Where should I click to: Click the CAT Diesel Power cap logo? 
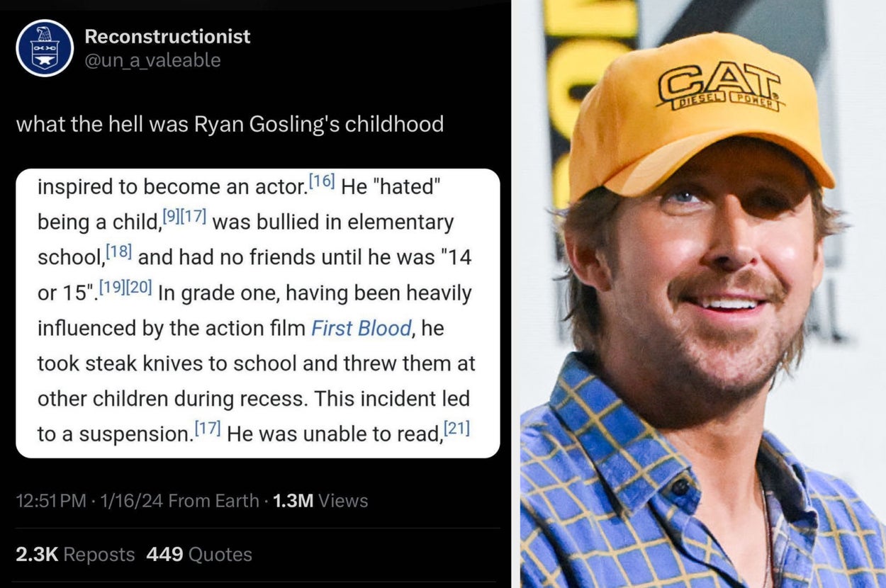pyautogui.click(x=718, y=87)
